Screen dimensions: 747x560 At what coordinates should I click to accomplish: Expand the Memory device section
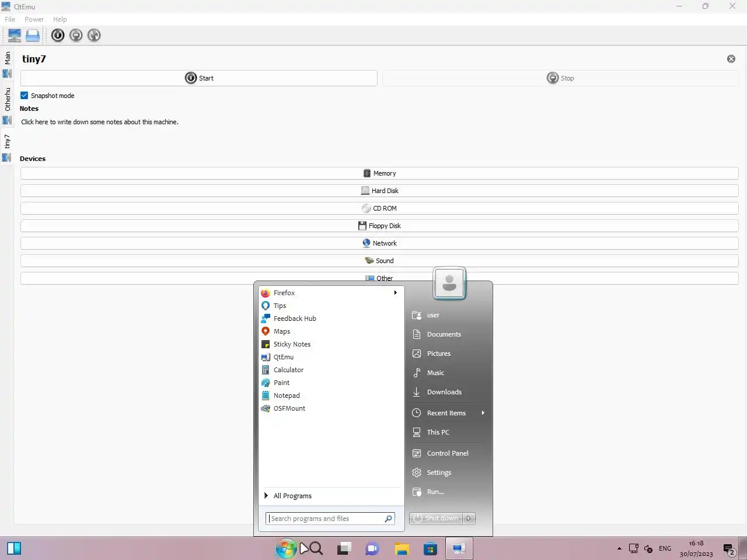pos(379,173)
